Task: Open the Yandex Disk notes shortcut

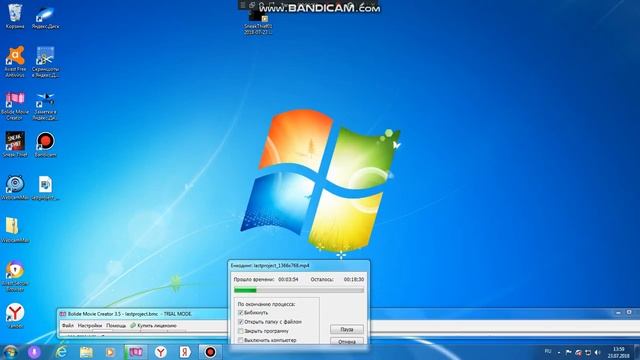Action: click(45, 105)
